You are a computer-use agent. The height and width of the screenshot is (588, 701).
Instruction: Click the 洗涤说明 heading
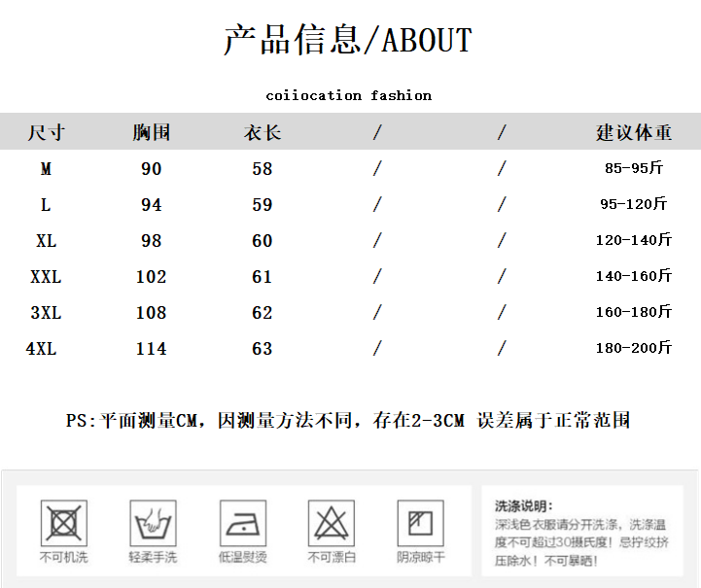click(524, 506)
